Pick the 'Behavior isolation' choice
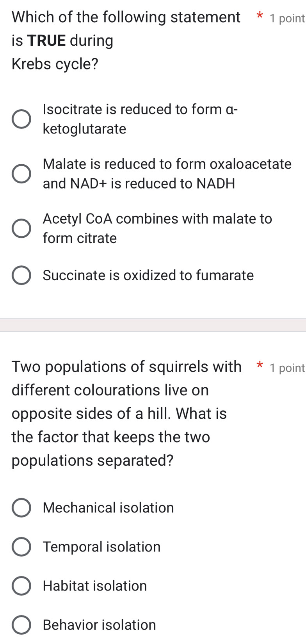The width and height of the screenshot is (306, 644). pos(21,624)
